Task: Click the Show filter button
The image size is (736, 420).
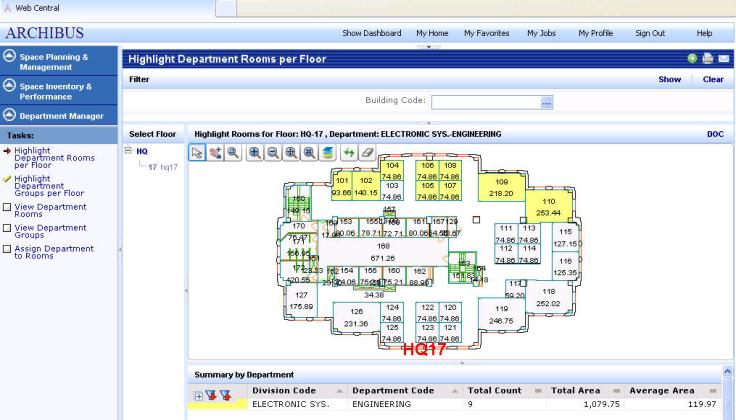Action: coord(669,79)
